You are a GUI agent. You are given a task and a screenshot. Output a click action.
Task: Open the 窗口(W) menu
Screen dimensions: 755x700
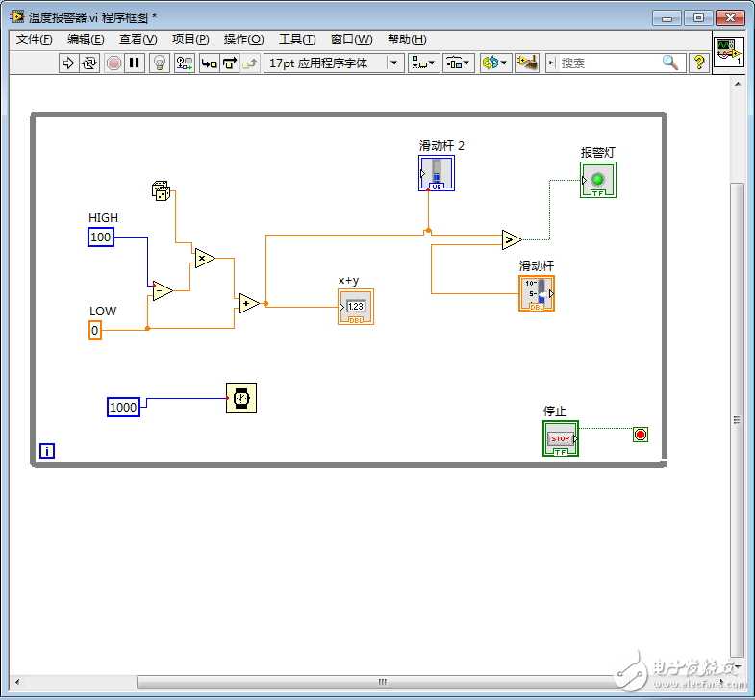[x=351, y=39]
